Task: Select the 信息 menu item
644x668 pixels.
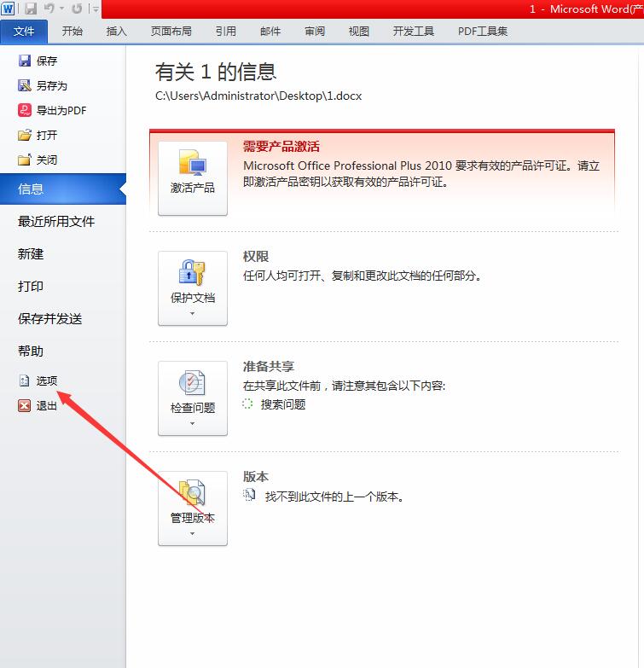Action: (63, 189)
